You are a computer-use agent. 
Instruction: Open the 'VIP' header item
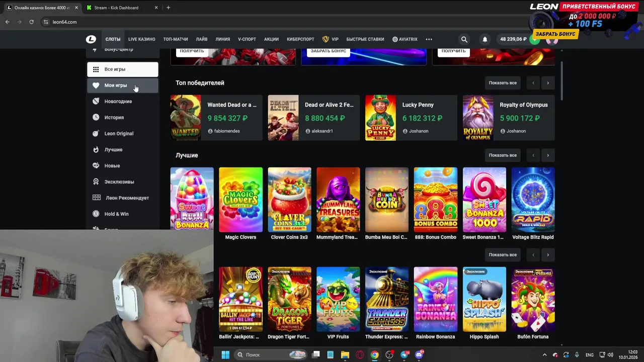pos(331,39)
